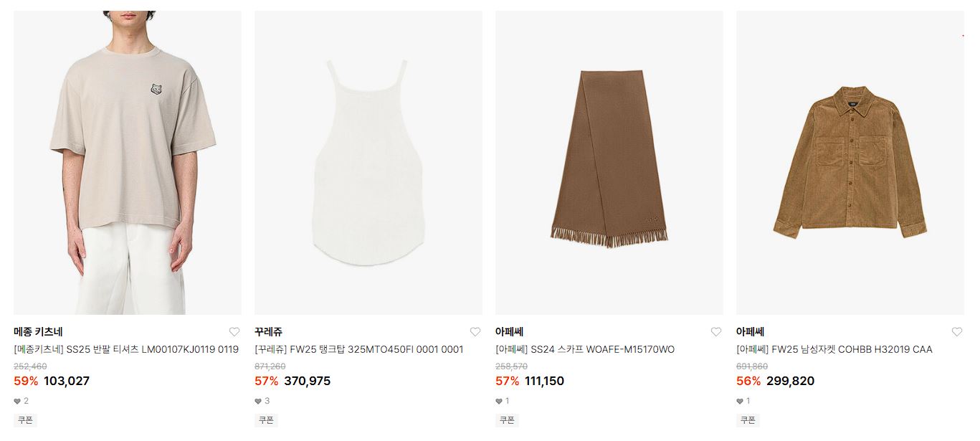Open the brown fringed scarf product image
Viewport: 980px width, 441px height.
[609, 163]
